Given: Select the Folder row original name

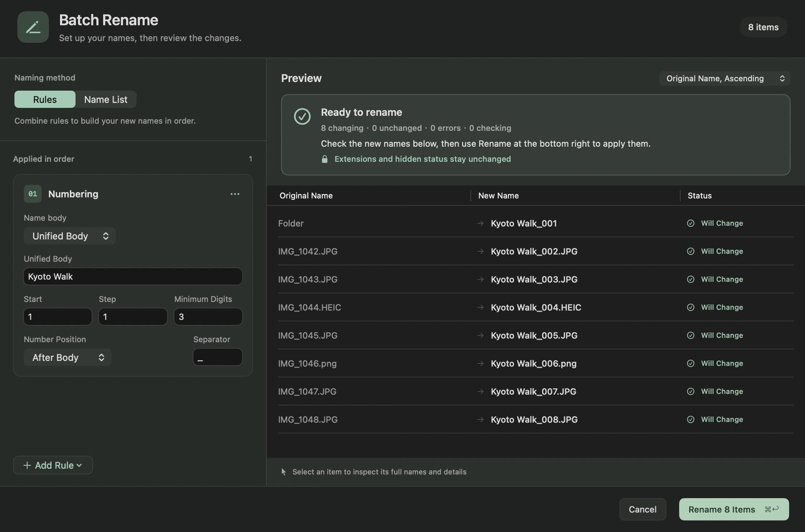Looking at the screenshot, I should [x=291, y=223].
